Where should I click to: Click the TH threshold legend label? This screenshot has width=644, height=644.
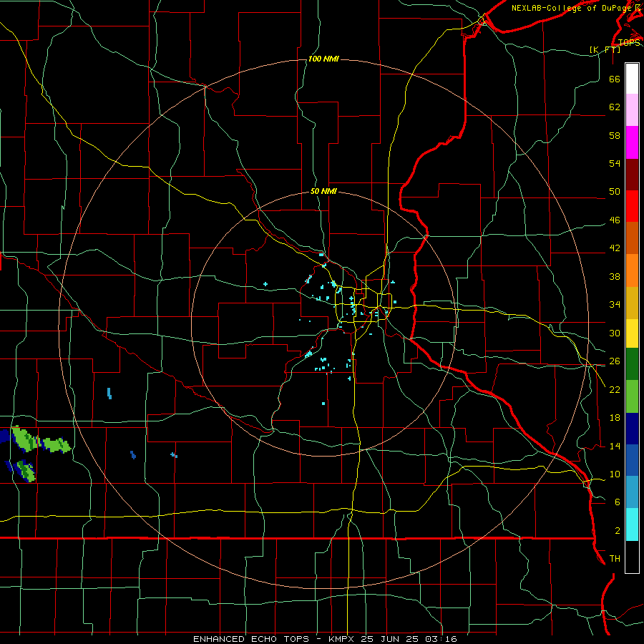click(615, 559)
